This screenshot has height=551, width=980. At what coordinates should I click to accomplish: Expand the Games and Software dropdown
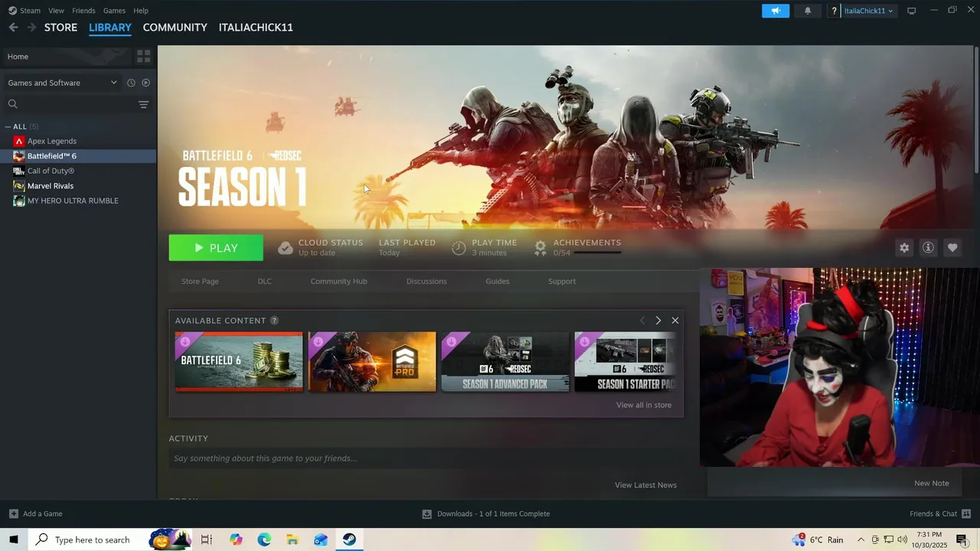tap(61, 83)
